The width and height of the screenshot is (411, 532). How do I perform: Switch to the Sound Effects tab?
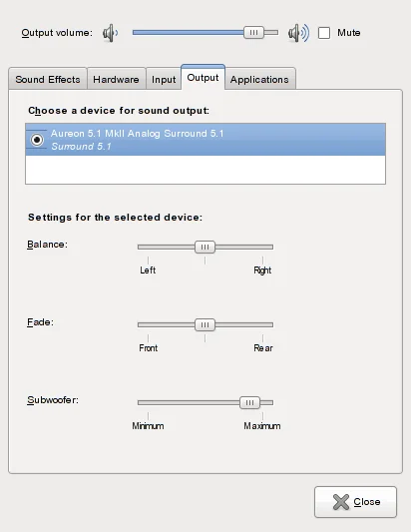[x=48, y=79]
